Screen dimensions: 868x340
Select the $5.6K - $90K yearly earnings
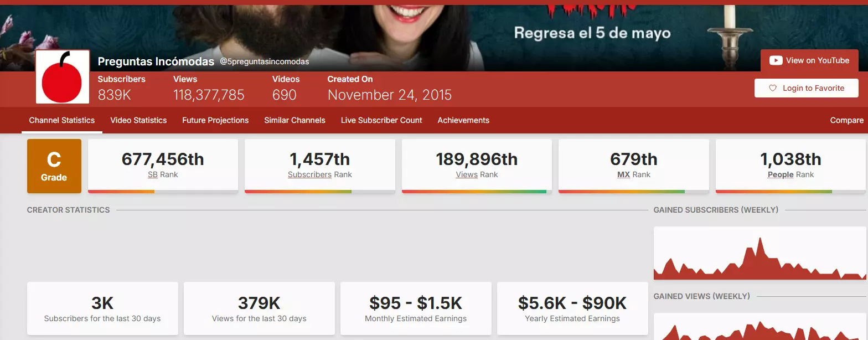click(x=572, y=303)
